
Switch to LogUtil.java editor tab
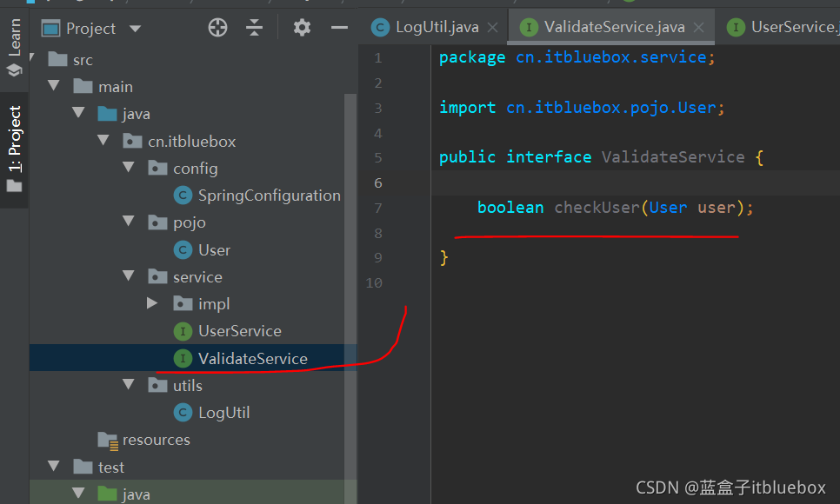coord(437,27)
